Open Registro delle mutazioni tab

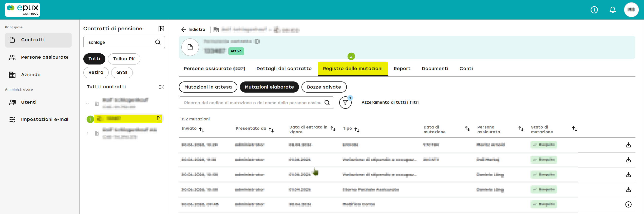pos(353,69)
